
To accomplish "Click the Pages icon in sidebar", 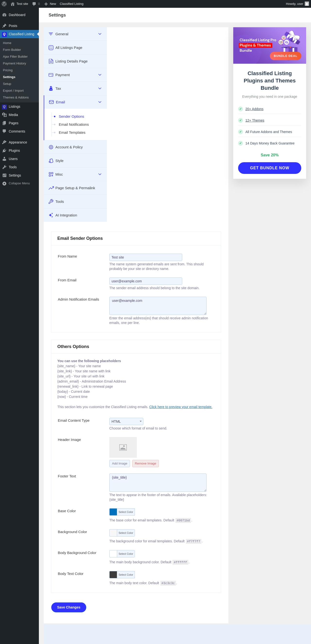I will tap(4, 123).
